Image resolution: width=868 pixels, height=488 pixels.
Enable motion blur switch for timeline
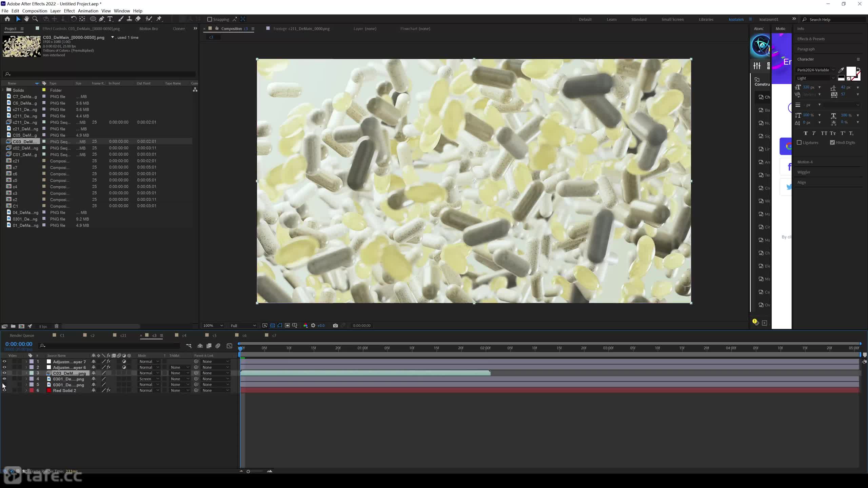click(x=218, y=346)
